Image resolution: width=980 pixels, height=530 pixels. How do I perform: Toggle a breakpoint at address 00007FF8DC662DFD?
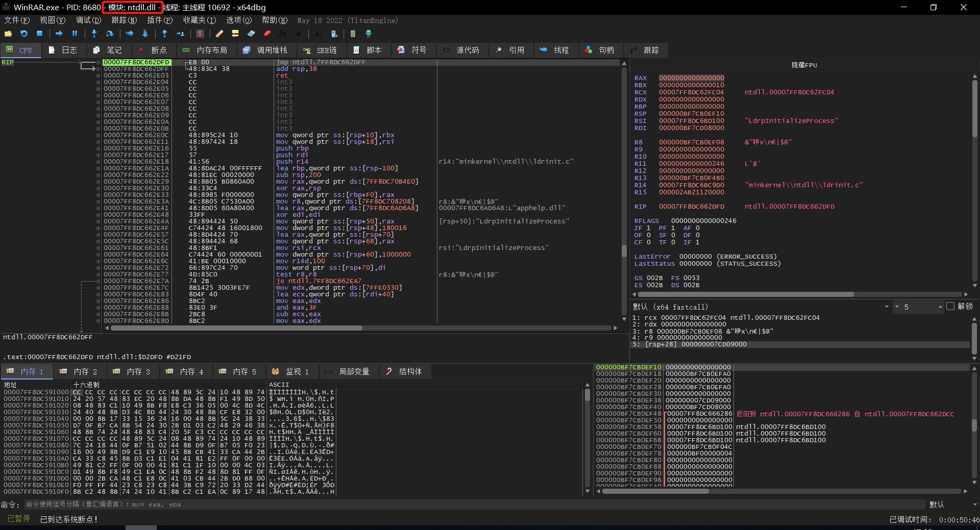tap(97, 62)
